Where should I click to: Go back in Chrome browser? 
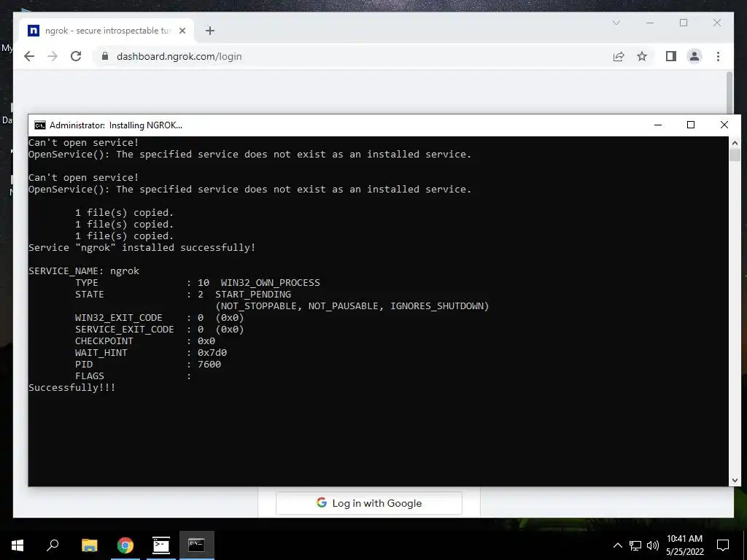29,56
